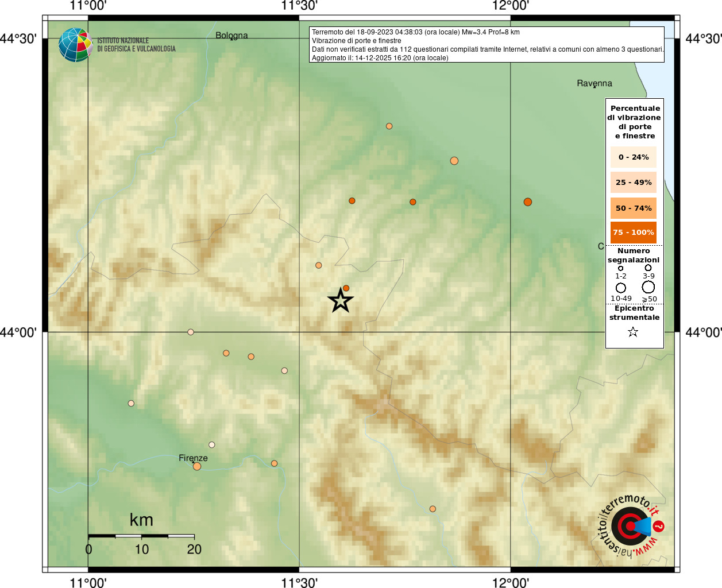Click the right 44°00' latitude label
Screen dimensions: 722x588
(704, 332)
